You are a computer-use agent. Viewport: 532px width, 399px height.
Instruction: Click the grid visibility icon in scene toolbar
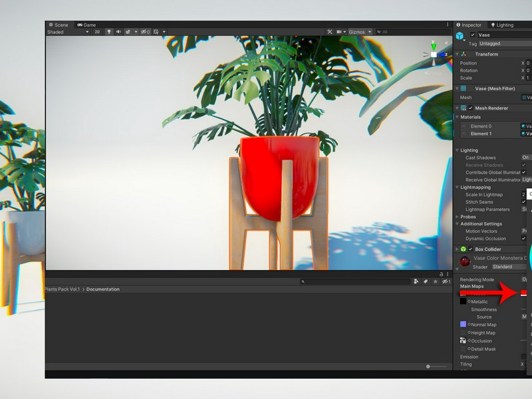[x=156, y=31]
